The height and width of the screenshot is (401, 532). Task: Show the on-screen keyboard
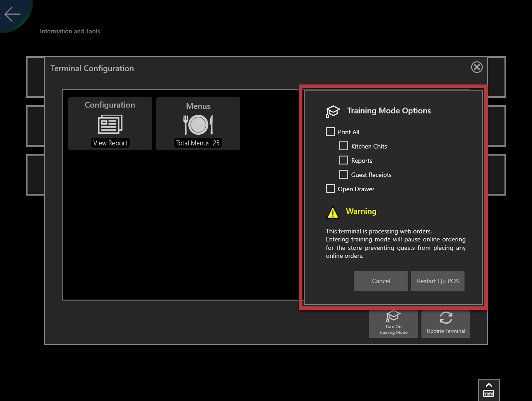click(488, 390)
